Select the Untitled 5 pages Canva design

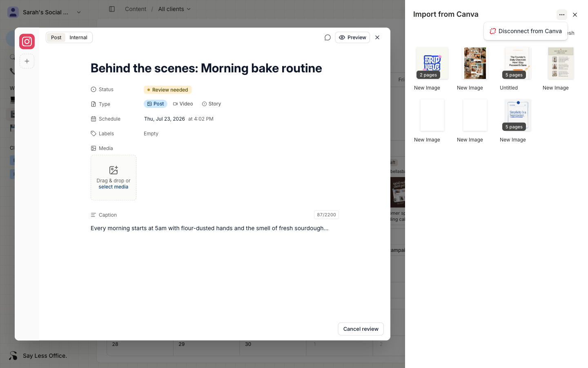(518, 63)
